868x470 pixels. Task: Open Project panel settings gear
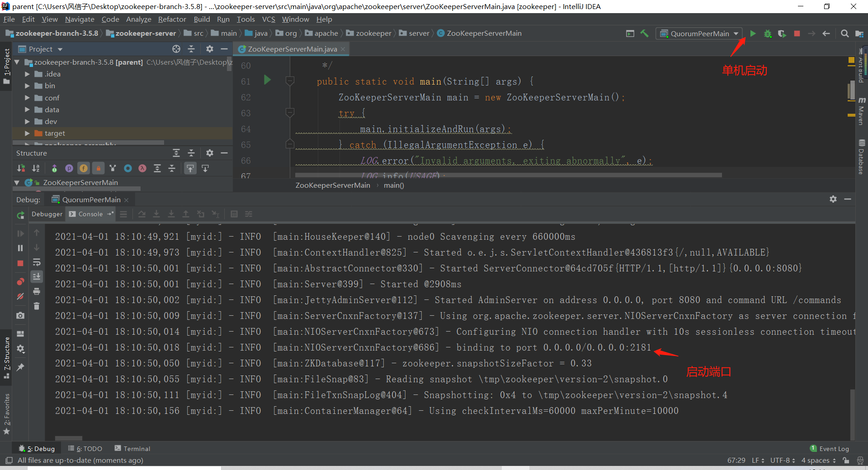209,49
